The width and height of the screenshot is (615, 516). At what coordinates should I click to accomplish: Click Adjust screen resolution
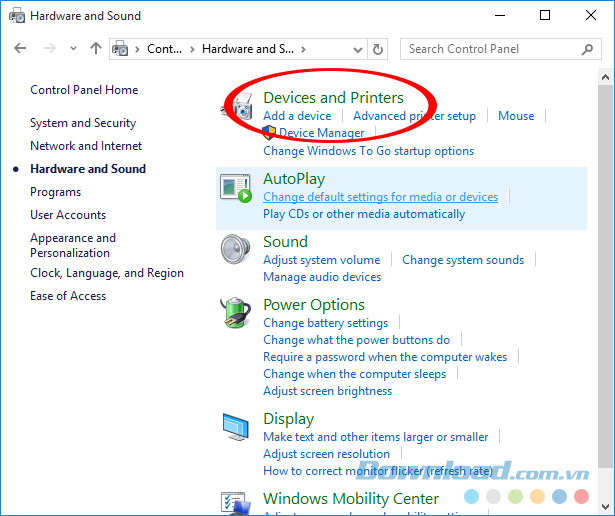326,454
